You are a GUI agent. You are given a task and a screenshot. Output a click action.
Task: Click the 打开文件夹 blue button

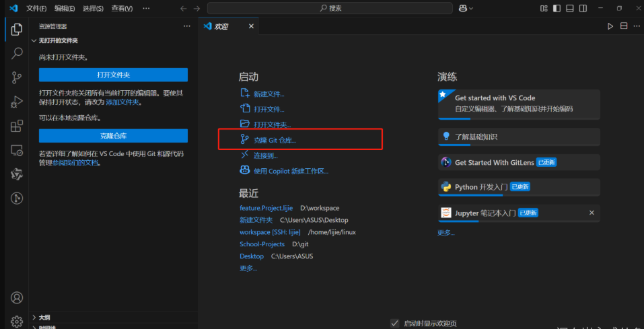coord(113,75)
